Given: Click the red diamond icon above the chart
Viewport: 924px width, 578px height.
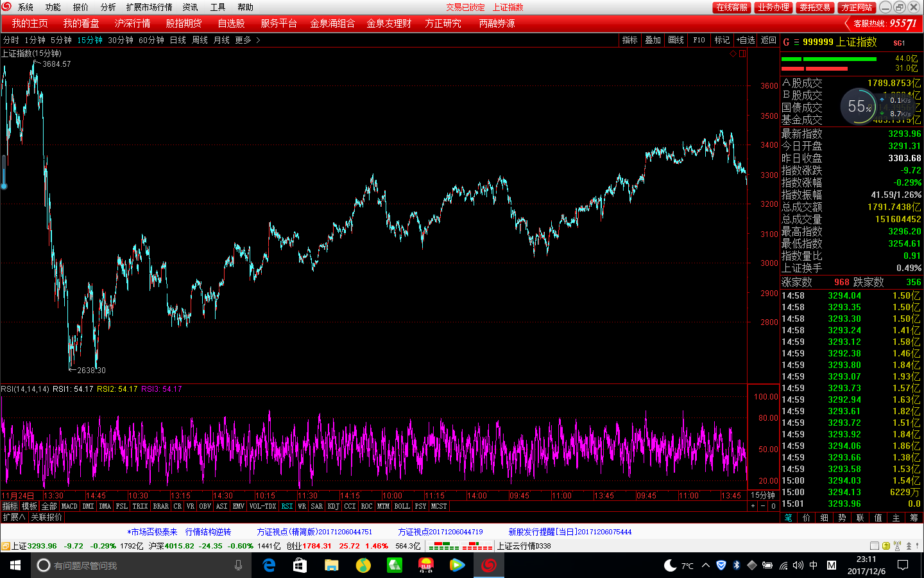Looking at the screenshot, I should coord(733,54).
